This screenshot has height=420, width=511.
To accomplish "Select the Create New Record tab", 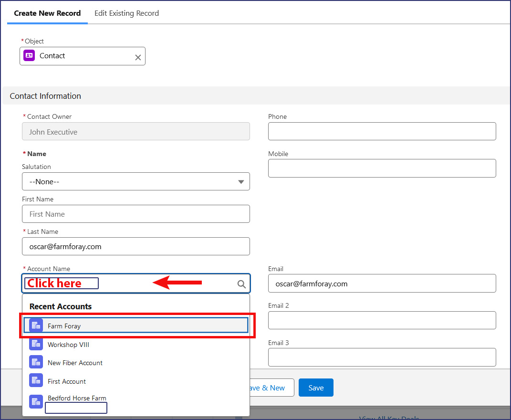I will tap(47, 13).
